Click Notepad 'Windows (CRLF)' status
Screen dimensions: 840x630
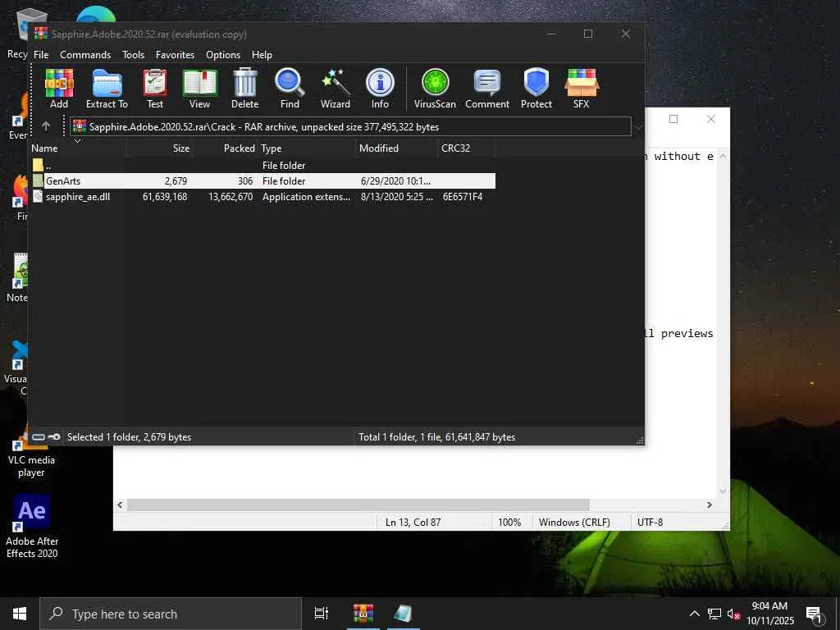574,522
